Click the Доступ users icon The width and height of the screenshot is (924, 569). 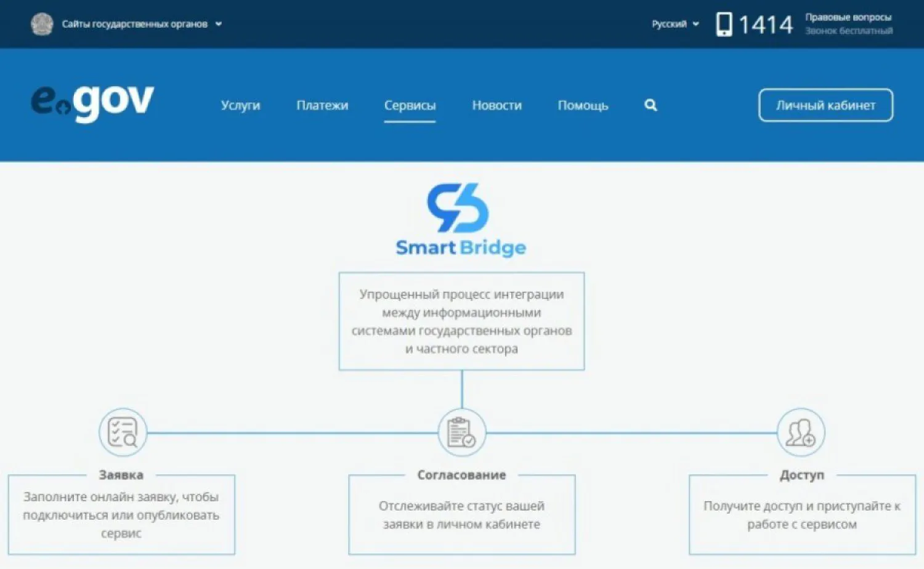tap(800, 432)
